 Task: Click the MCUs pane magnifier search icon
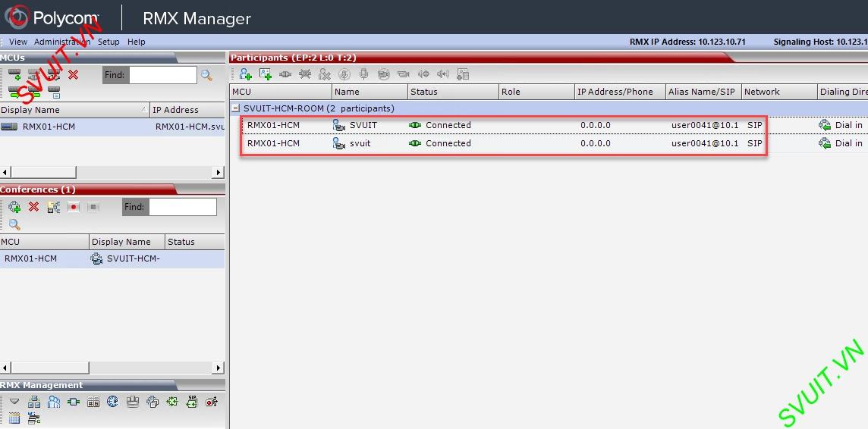(x=206, y=75)
